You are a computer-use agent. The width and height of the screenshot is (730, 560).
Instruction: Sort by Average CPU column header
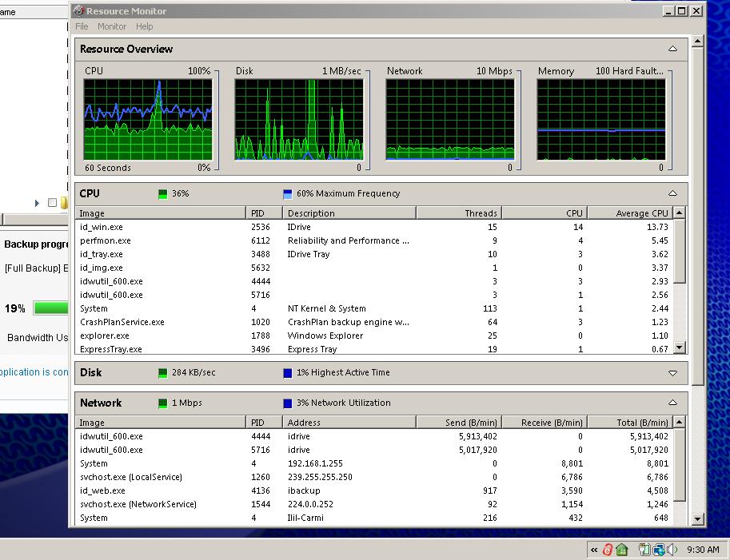[x=630, y=213]
